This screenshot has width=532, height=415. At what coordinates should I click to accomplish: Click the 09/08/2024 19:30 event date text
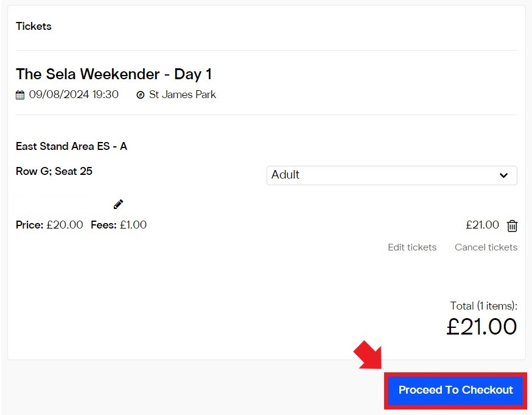tap(74, 95)
